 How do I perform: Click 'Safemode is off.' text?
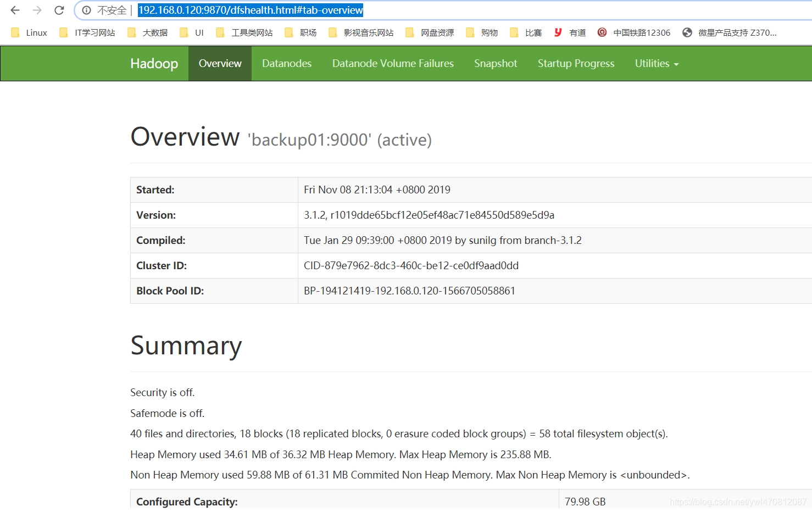(168, 413)
